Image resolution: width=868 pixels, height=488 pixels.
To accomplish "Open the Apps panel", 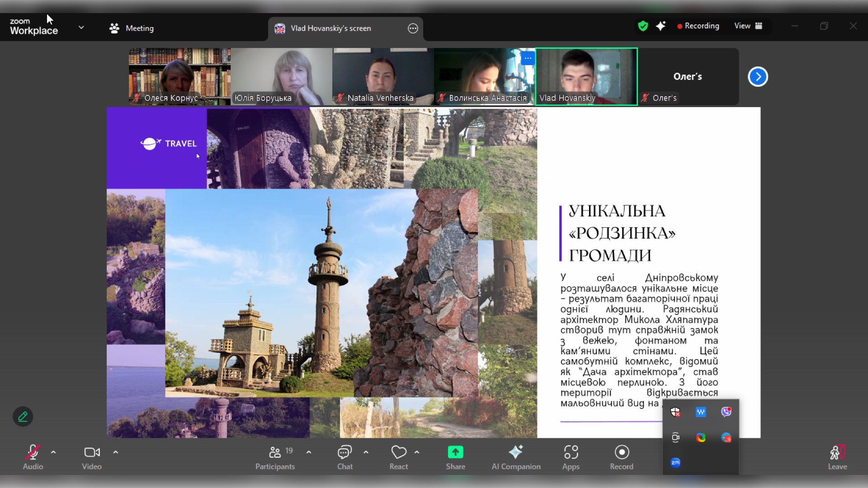I will click(x=571, y=457).
